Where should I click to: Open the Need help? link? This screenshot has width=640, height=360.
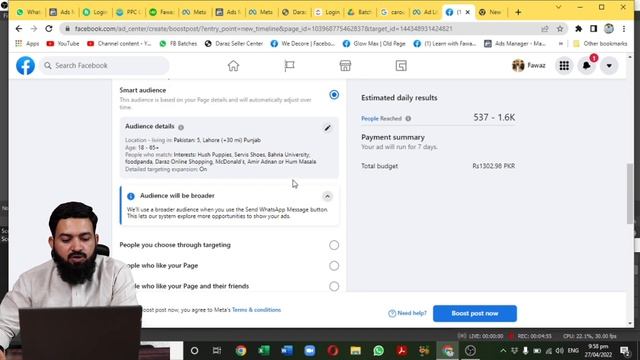pyautogui.click(x=407, y=313)
